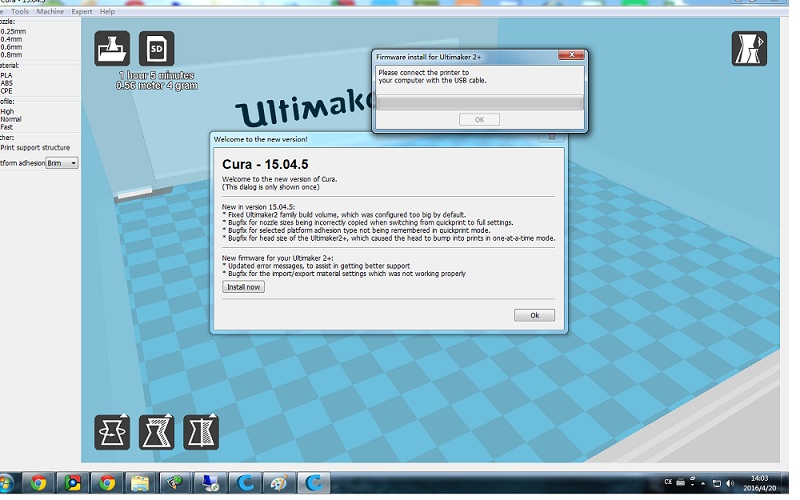Select the 0.8mm nozzle option
Screen dimensions: 800x500
(x=11, y=54)
